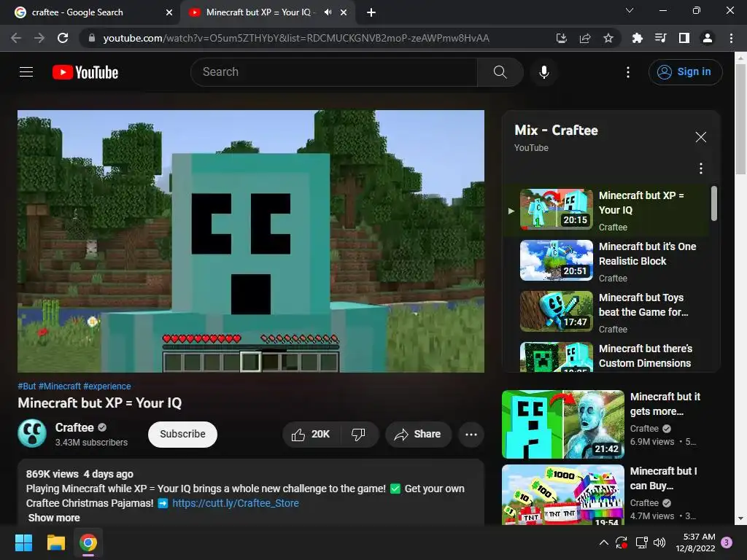747x560 pixels.
Task: Click install app icon in address bar
Action: tap(561, 38)
